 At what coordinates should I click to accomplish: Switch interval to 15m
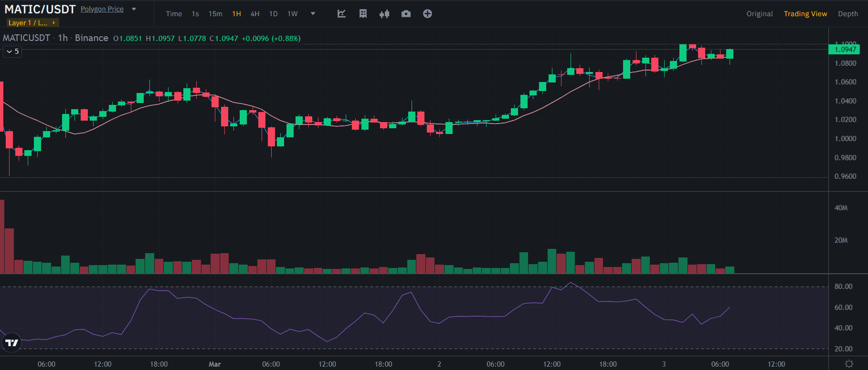click(215, 14)
